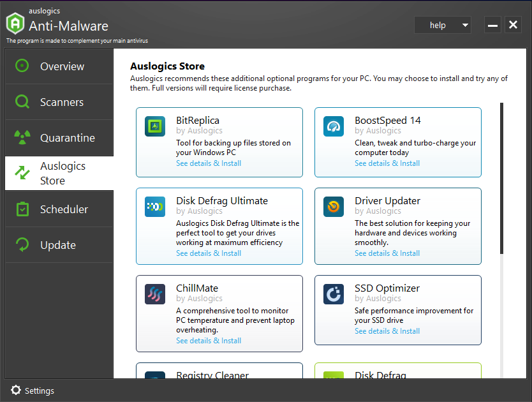The height and width of the screenshot is (402, 532).
Task: Click the ChillMate product title
Action: (x=196, y=288)
